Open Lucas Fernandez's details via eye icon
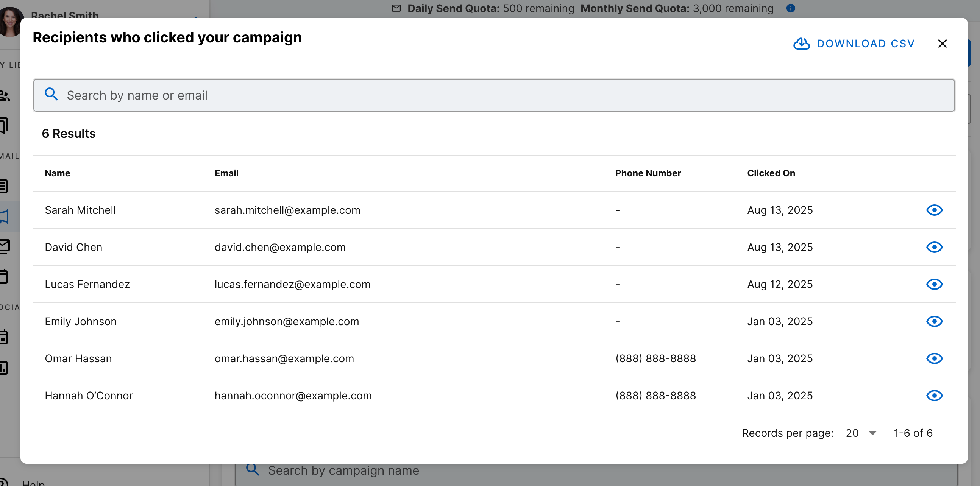Viewport: 980px width, 486px height. [x=934, y=284]
